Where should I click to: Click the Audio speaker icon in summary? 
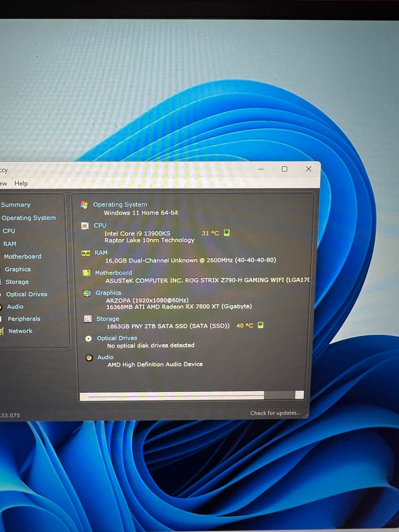[89, 357]
